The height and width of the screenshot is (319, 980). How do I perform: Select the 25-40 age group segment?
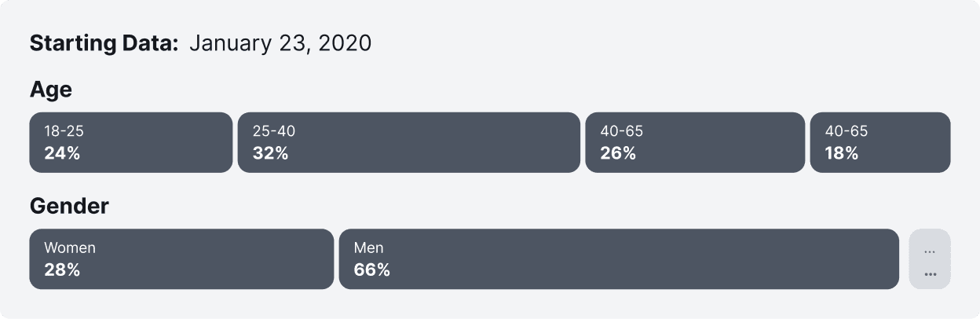point(408,142)
